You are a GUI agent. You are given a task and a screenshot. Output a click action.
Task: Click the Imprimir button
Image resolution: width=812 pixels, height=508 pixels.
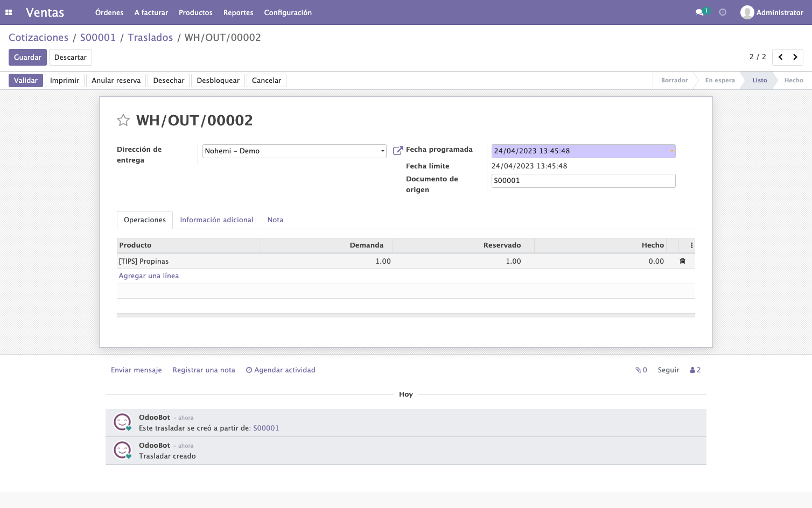click(65, 80)
